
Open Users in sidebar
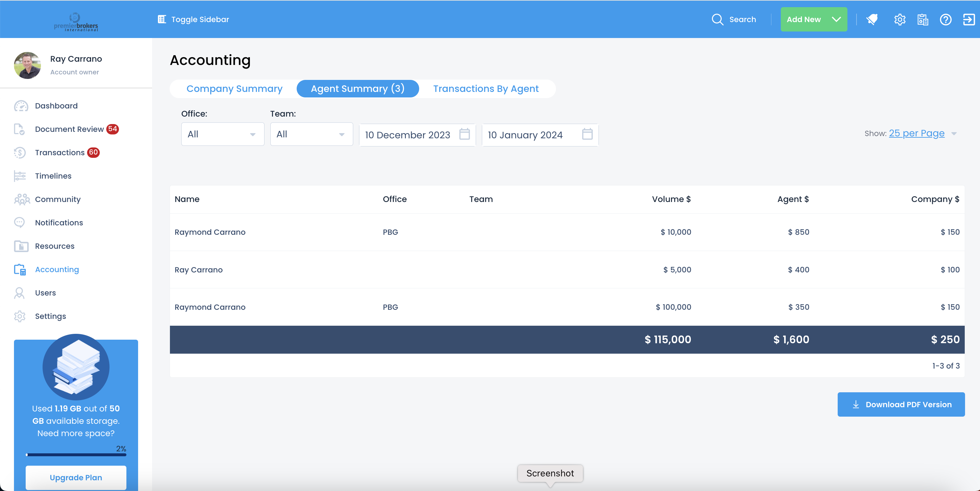45,293
